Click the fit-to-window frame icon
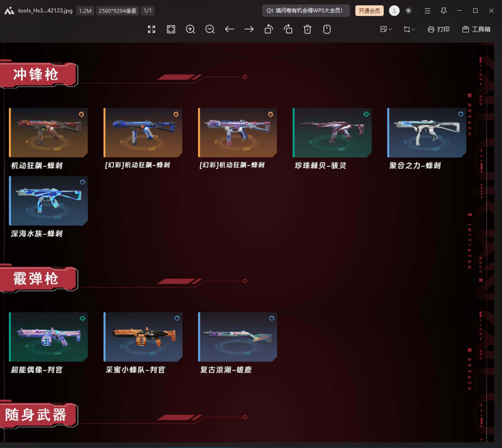502x448 pixels. tap(171, 29)
